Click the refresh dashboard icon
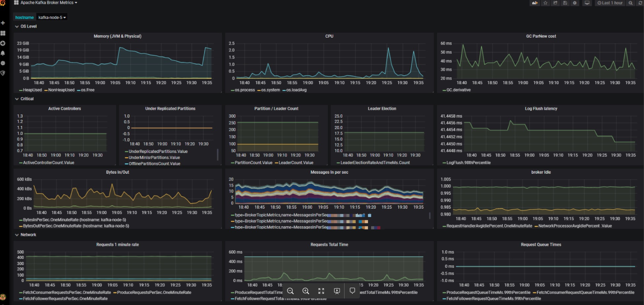This screenshot has height=305, width=644. coord(640,3)
